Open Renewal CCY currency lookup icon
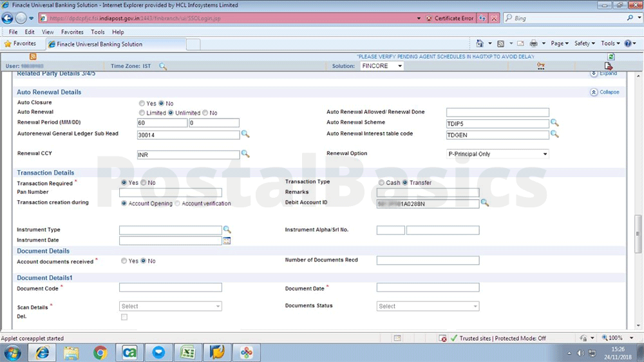Screen dimensions: 644x362 (x=245, y=155)
